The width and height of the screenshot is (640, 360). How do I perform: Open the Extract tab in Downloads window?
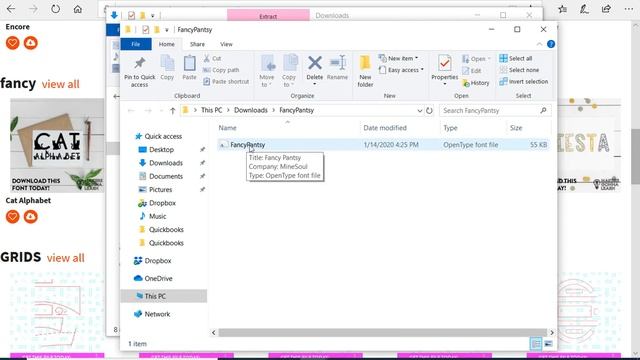click(x=268, y=16)
